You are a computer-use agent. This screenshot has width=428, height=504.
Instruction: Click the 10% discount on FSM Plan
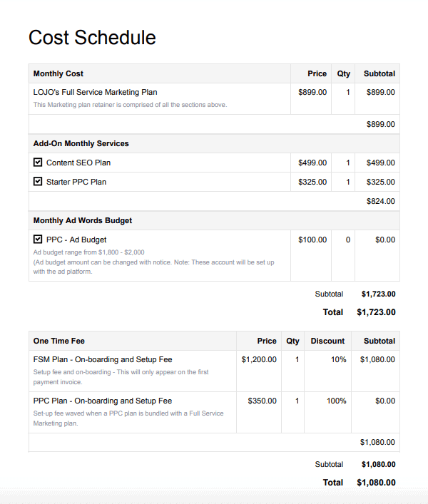[x=339, y=359]
